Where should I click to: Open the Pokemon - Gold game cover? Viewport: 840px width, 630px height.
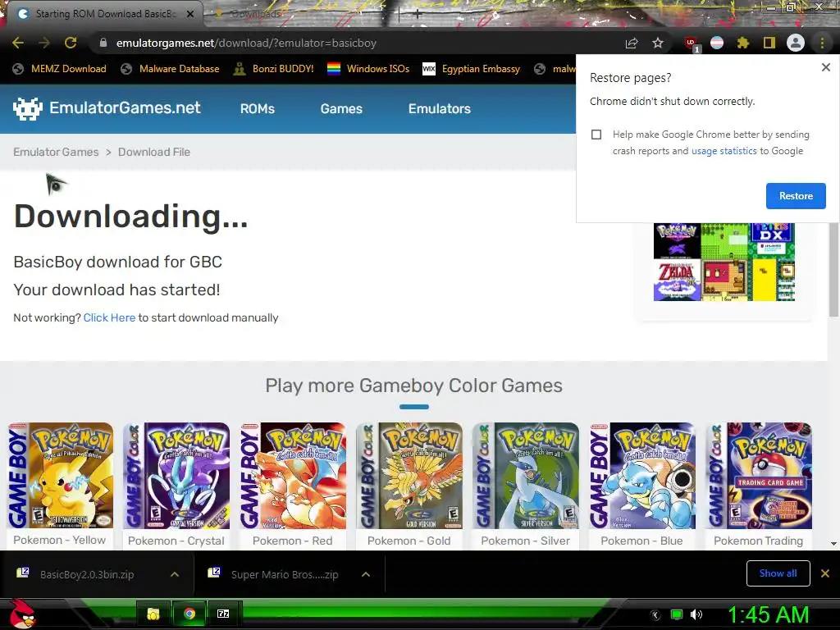click(x=409, y=476)
